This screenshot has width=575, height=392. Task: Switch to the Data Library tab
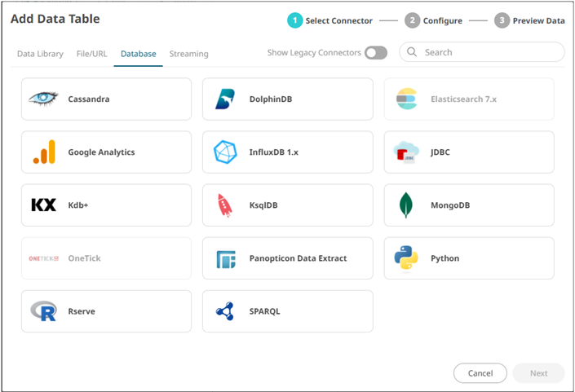40,54
